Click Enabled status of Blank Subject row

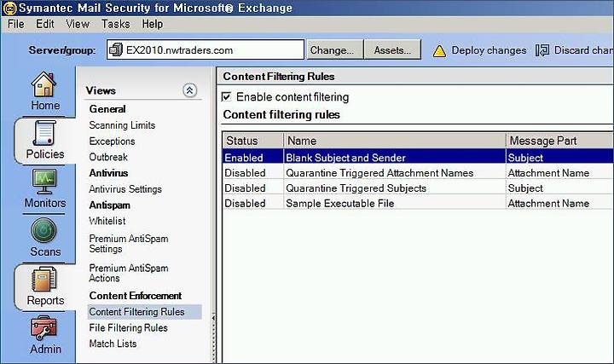[x=244, y=158]
